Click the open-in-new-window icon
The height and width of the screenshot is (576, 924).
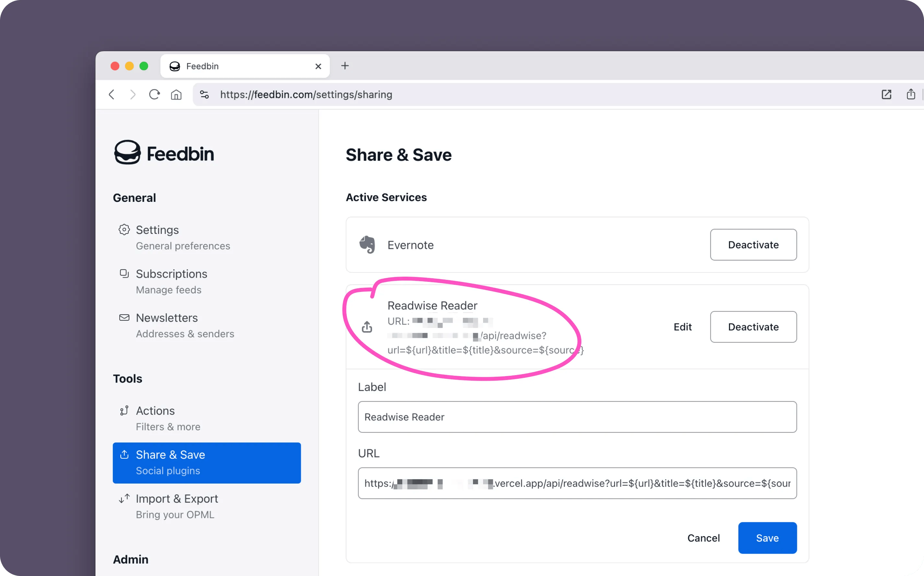click(886, 95)
